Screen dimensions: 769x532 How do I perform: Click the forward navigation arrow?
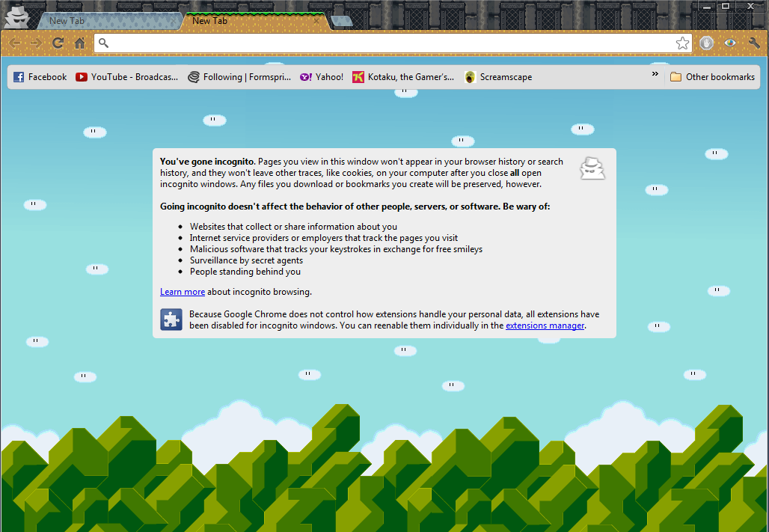36,43
